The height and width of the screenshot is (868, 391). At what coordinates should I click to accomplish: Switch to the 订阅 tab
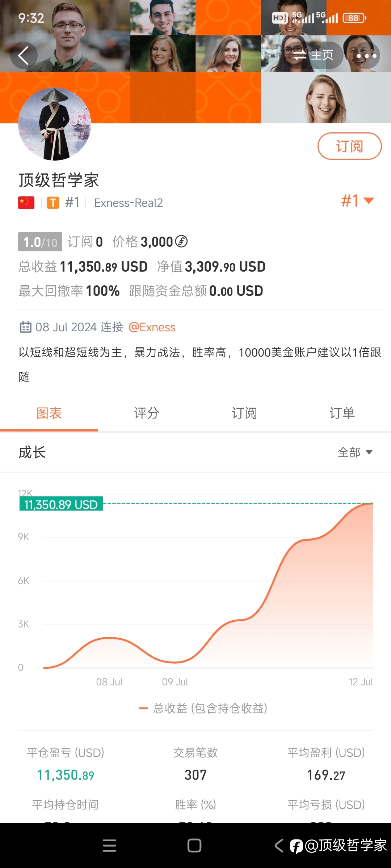point(244,413)
